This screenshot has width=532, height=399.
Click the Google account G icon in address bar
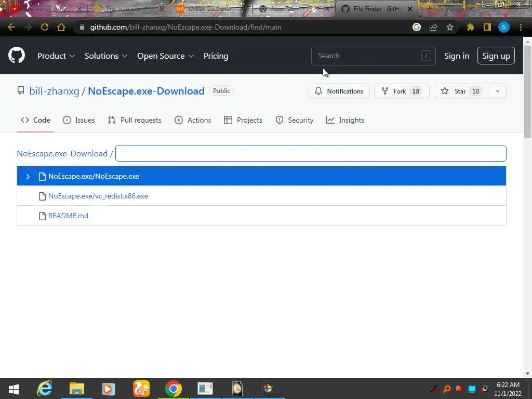tap(417, 27)
